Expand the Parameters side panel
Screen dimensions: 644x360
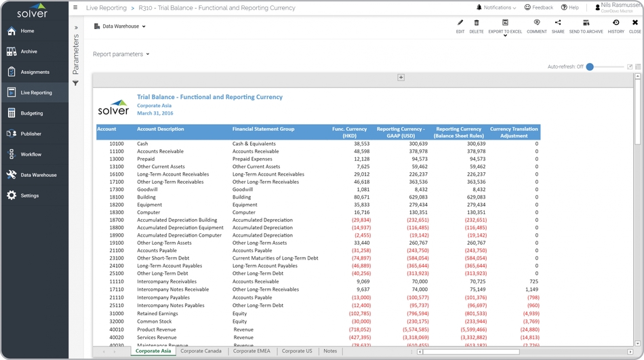click(76, 28)
